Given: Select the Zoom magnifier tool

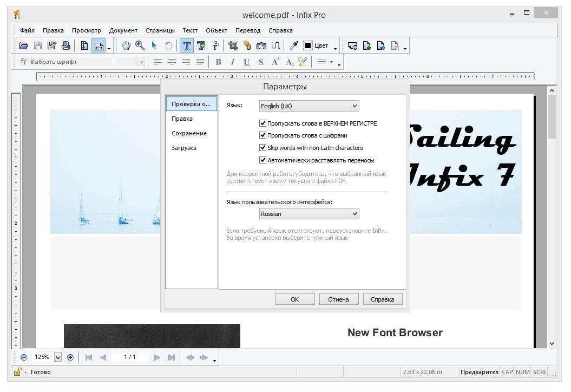Looking at the screenshot, I should (x=140, y=46).
